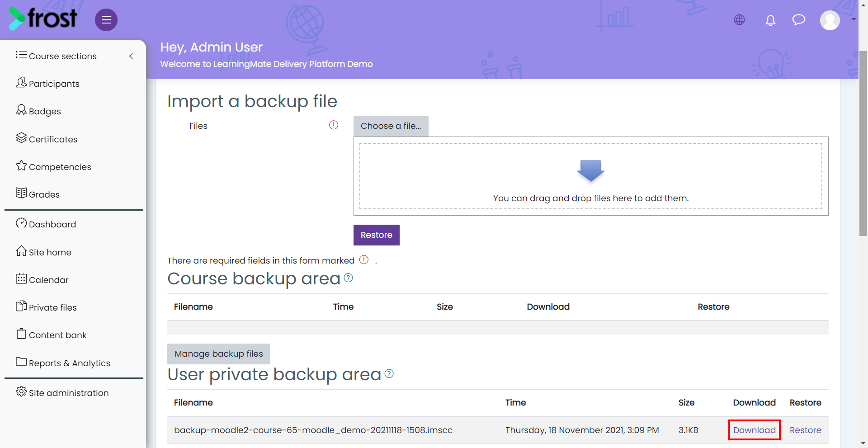Open Private files

53,307
